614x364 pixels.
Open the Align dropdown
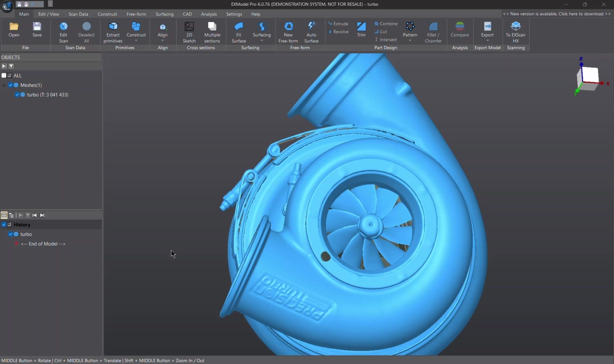tap(163, 41)
